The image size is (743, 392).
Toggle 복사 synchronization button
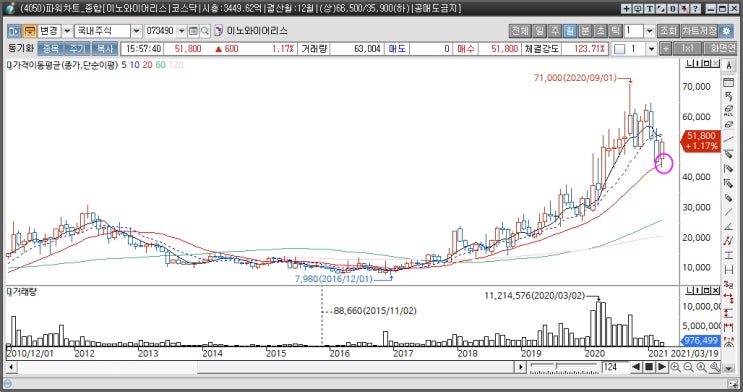coord(105,48)
